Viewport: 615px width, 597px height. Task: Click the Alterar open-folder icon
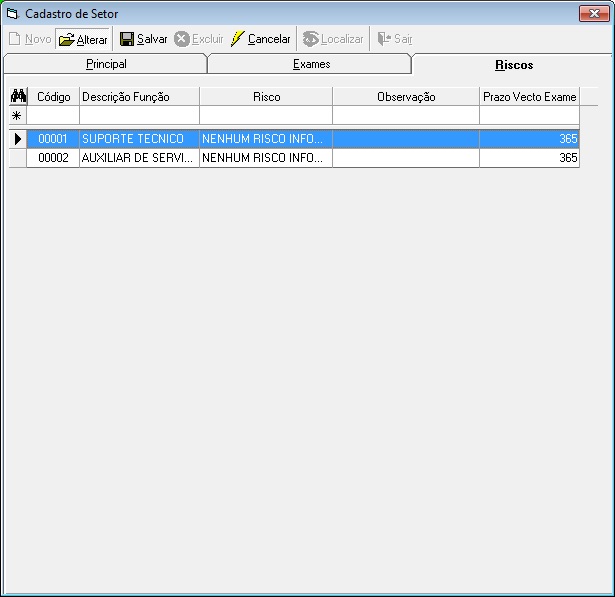tap(67, 39)
